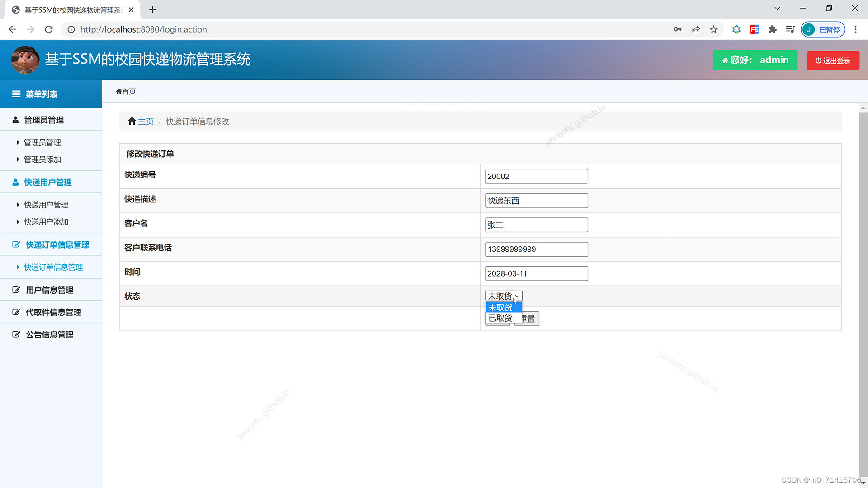
Task: Click the password key icon in address bar
Action: (x=677, y=30)
